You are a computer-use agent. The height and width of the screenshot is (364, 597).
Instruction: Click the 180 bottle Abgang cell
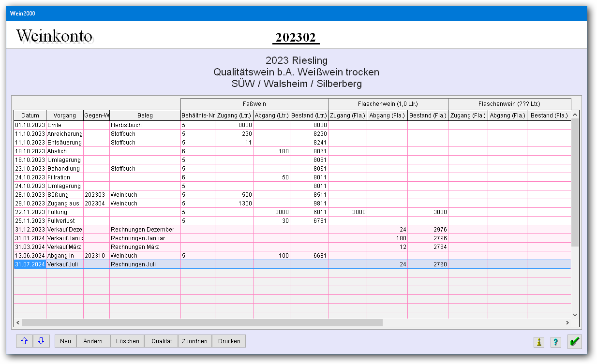pos(387,238)
